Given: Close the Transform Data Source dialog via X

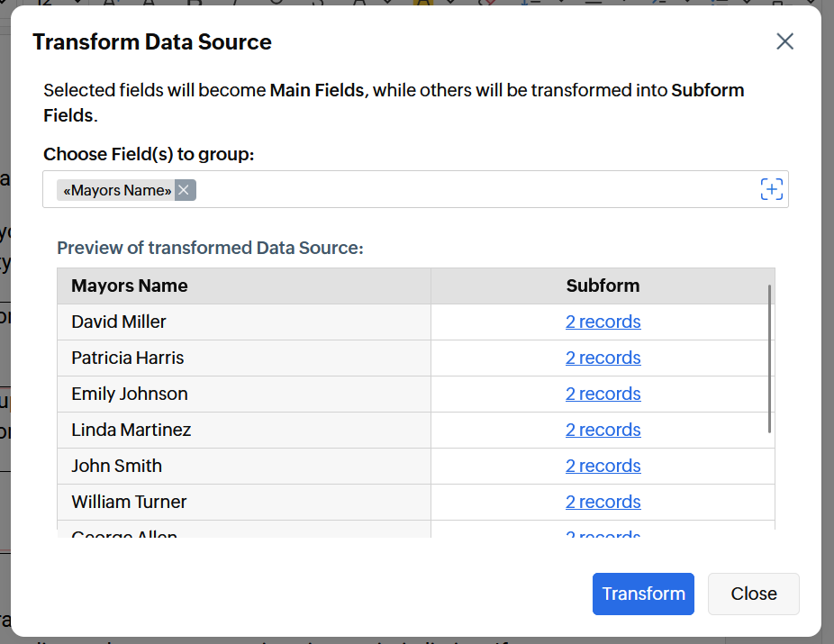Looking at the screenshot, I should (x=784, y=41).
